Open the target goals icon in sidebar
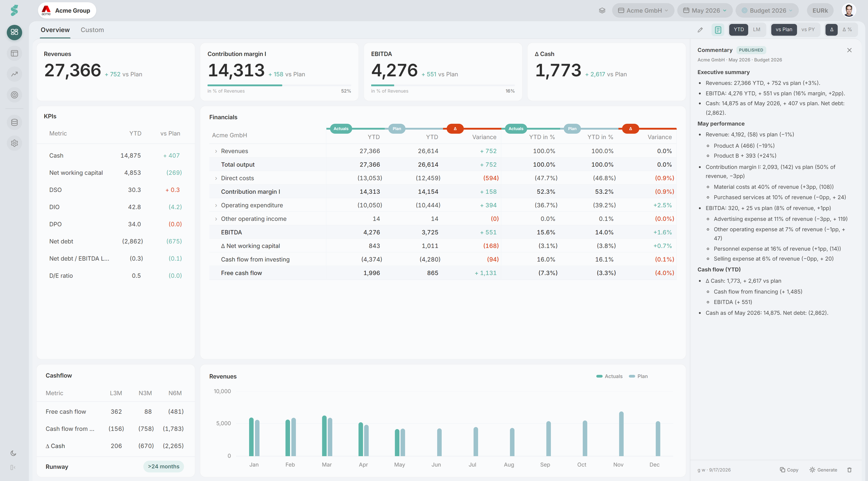The image size is (868, 481). point(14,95)
